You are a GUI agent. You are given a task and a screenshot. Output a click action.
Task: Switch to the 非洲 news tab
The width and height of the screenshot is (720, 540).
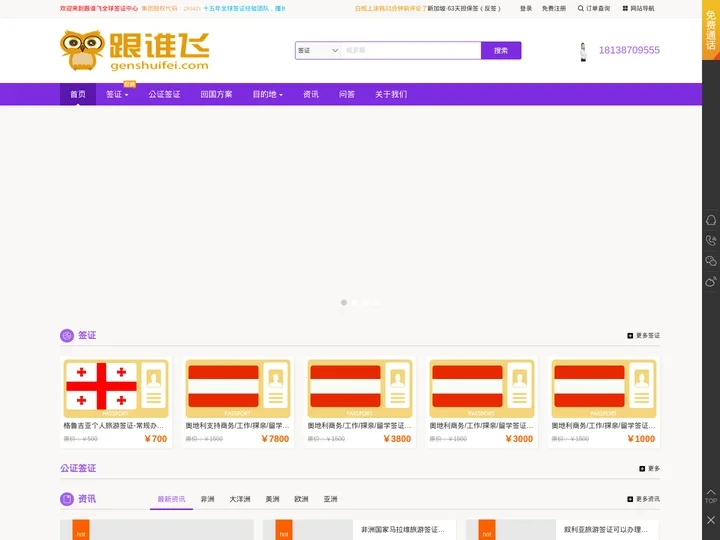pyautogui.click(x=208, y=499)
